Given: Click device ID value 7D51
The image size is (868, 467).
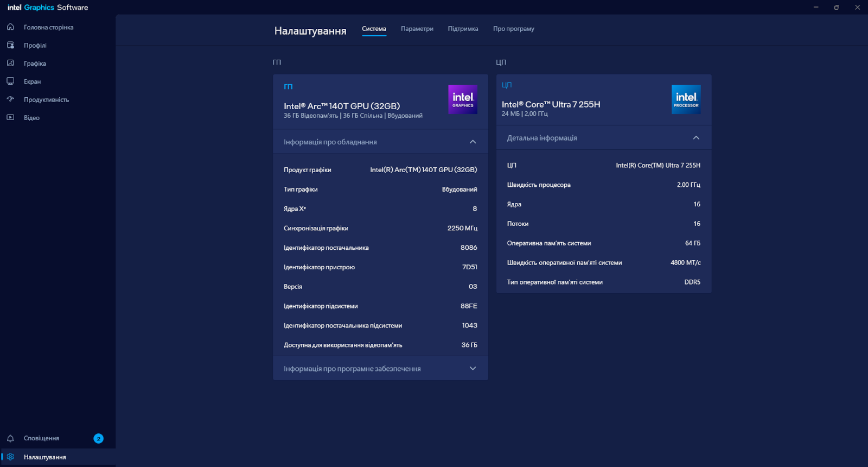Looking at the screenshot, I should click(x=470, y=267).
